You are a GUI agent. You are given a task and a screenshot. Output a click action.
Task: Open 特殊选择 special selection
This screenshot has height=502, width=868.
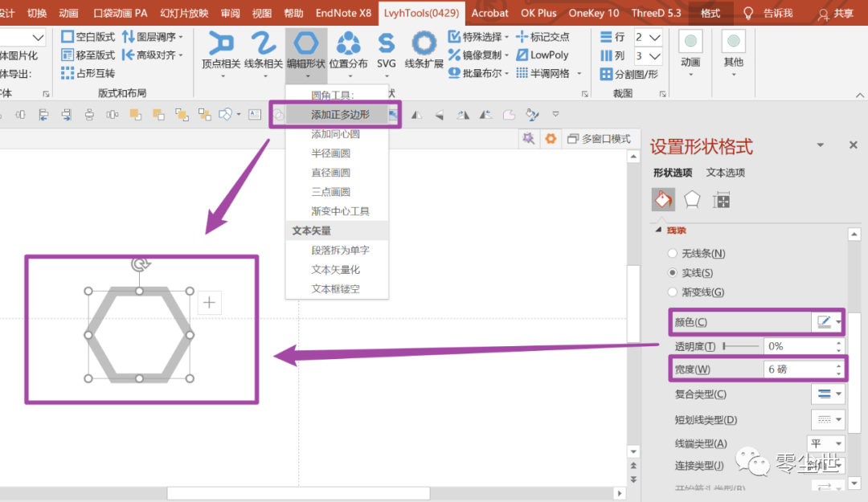click(478, 37)
